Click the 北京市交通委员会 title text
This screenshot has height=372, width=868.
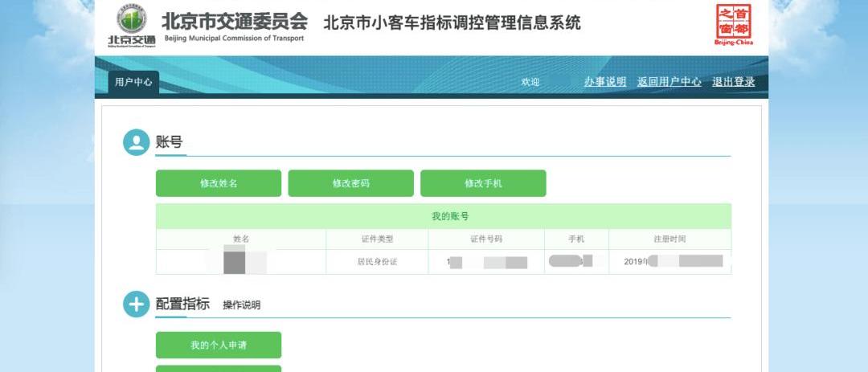[235, 22]
